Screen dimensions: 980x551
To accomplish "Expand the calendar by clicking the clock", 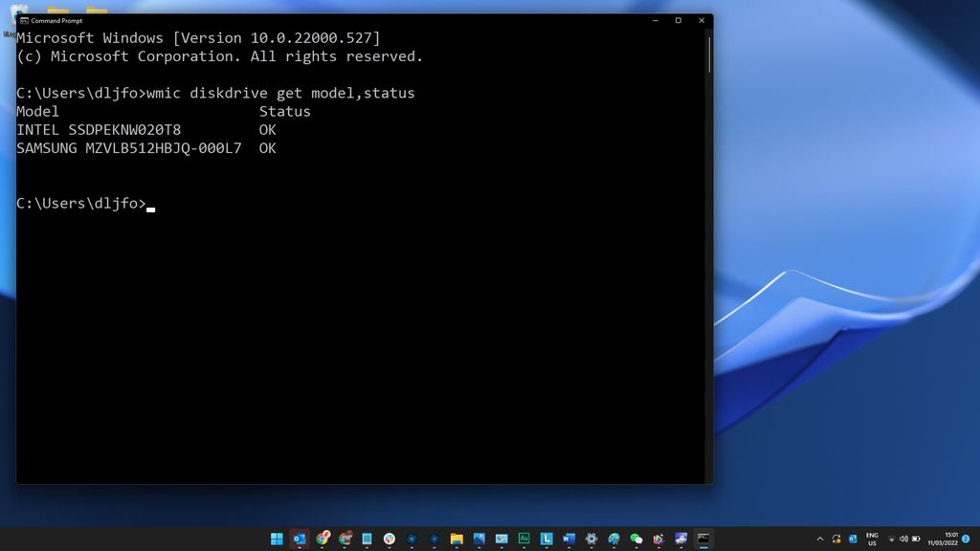I will [944, 539].
